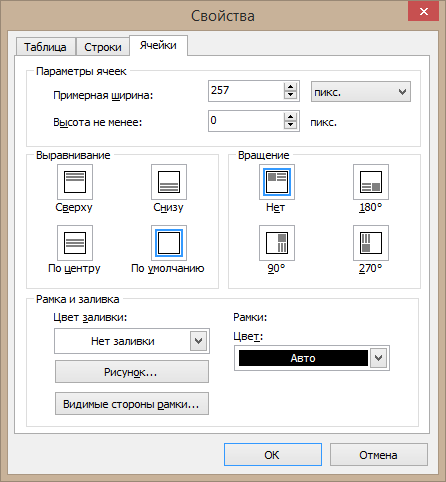This screenshot has height=482, width=446.
Task: Increase Примерная ширина value with up arrow
Action: click(290, 87)
